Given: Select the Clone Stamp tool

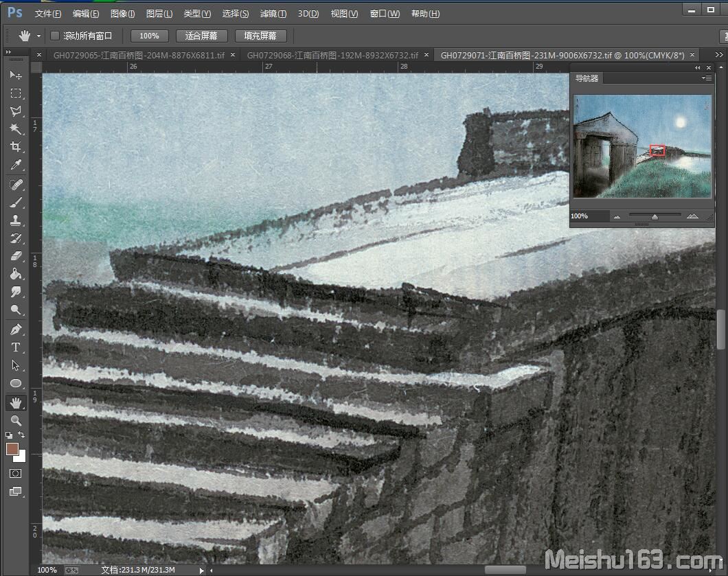Looking at the screenshot, I should pyautogui.click(x=16, y=220).
